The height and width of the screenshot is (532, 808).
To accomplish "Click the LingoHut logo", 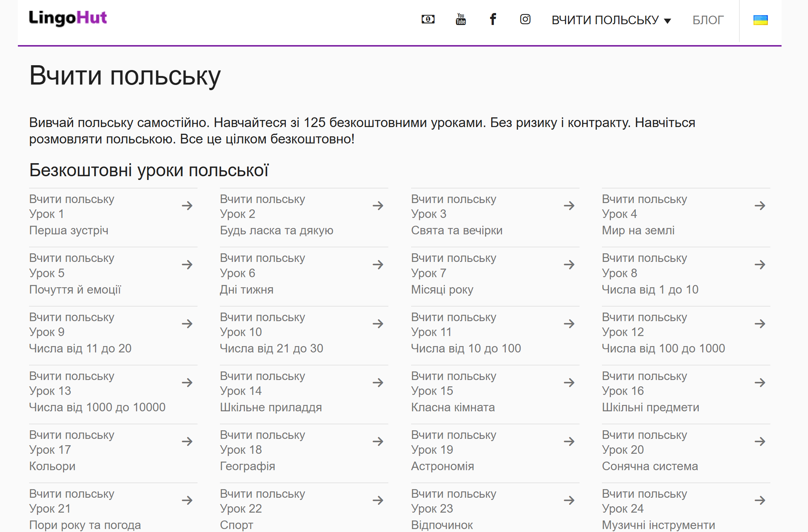I will [x=68, y=18].
